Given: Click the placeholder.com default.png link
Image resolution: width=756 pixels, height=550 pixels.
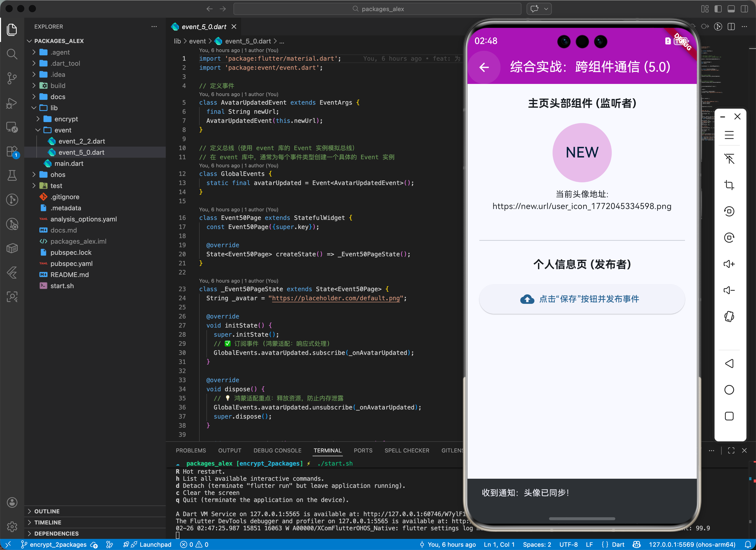Looking at the screenshot, I should pos(336,298).
